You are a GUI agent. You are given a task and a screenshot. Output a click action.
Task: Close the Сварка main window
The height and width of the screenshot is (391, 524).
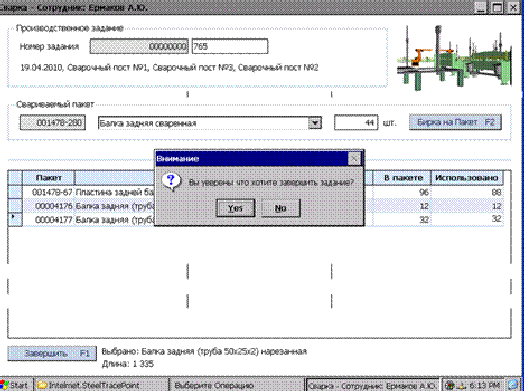coord(514,7)
